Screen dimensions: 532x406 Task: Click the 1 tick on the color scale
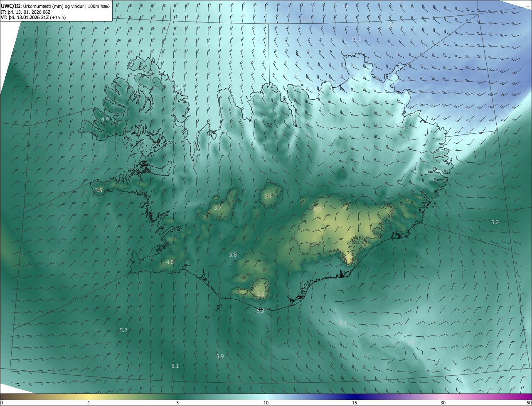click(x=89, y=403)
